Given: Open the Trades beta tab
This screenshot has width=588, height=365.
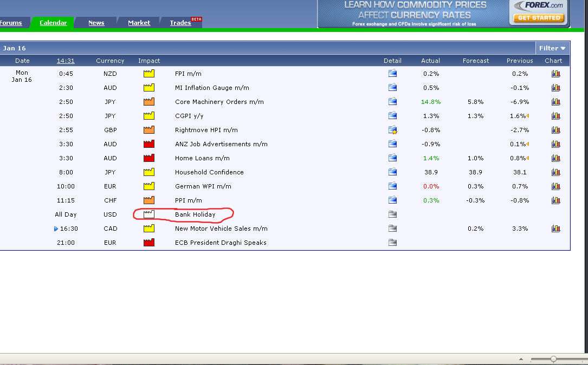Looking at the screenshot, I should coord(180,23).
